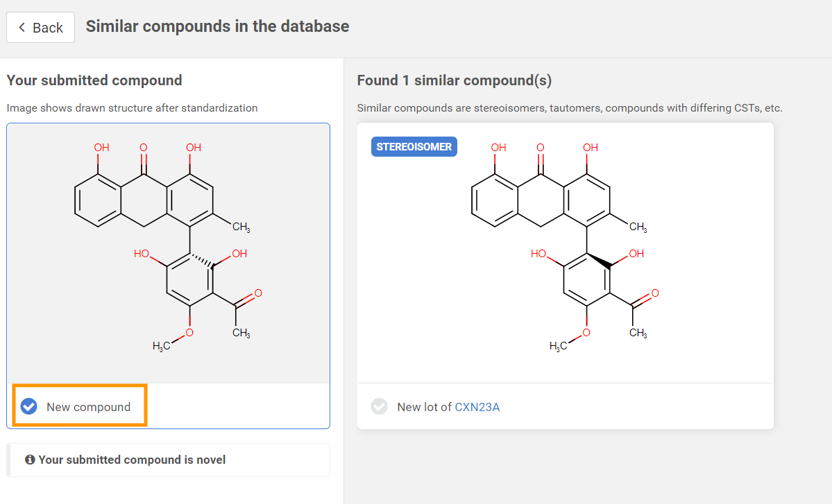
Task: Click the info icon beside novel message
Action: (x=30, y=460)
